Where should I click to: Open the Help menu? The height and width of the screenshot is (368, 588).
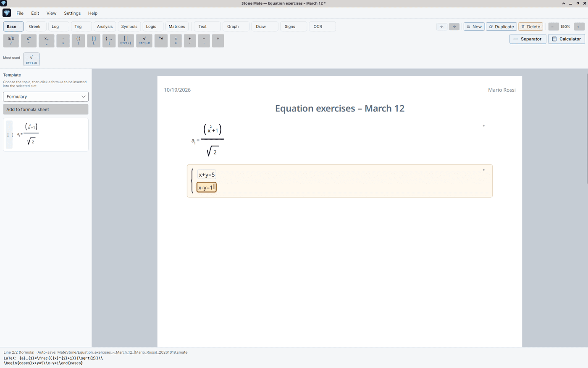click(x=93, y=13)
